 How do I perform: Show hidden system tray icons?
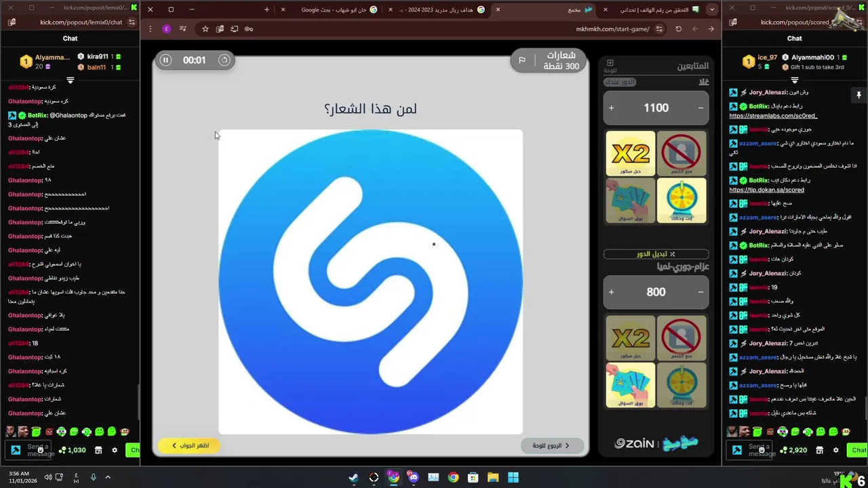click(x=107, y=477)
